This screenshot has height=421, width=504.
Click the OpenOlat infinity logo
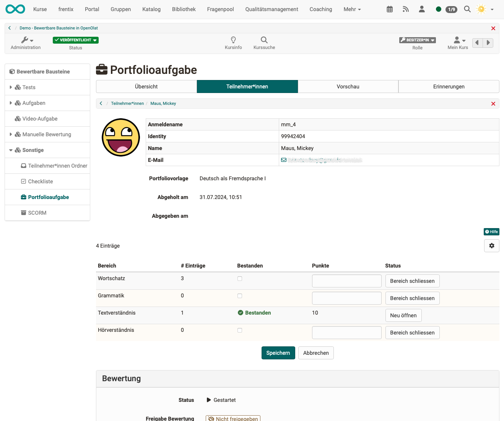click(x=15, y=9)
